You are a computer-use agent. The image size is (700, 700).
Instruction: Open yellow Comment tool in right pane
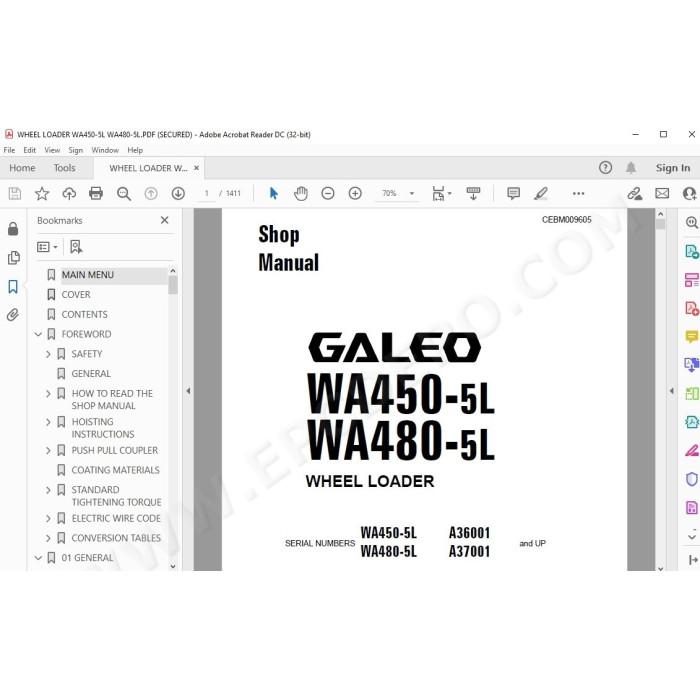[691, 336]
